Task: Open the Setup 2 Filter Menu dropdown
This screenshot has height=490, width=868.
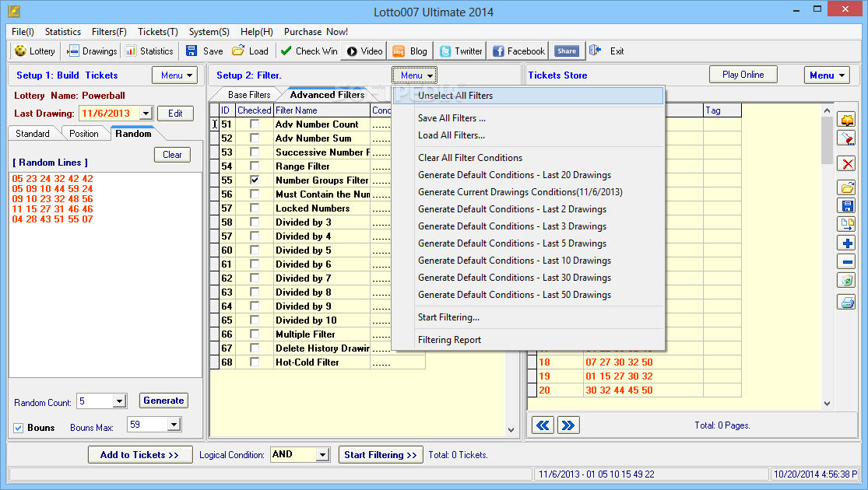Action: click(415, 75)
